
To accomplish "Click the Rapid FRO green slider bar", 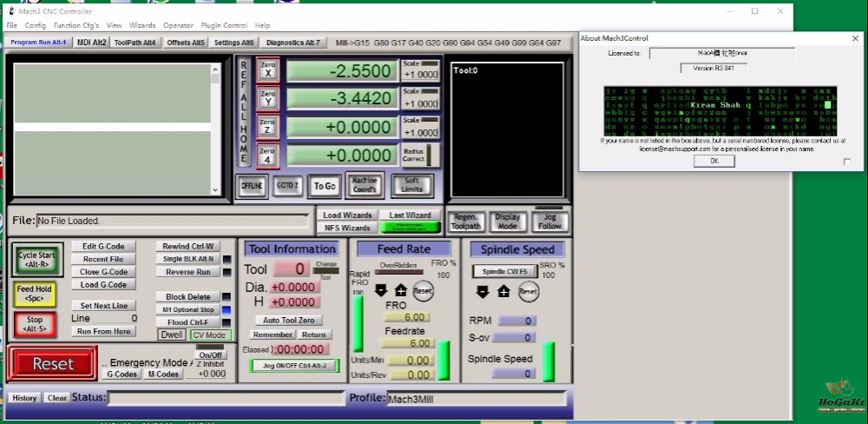I will click(x=358, y=323).
